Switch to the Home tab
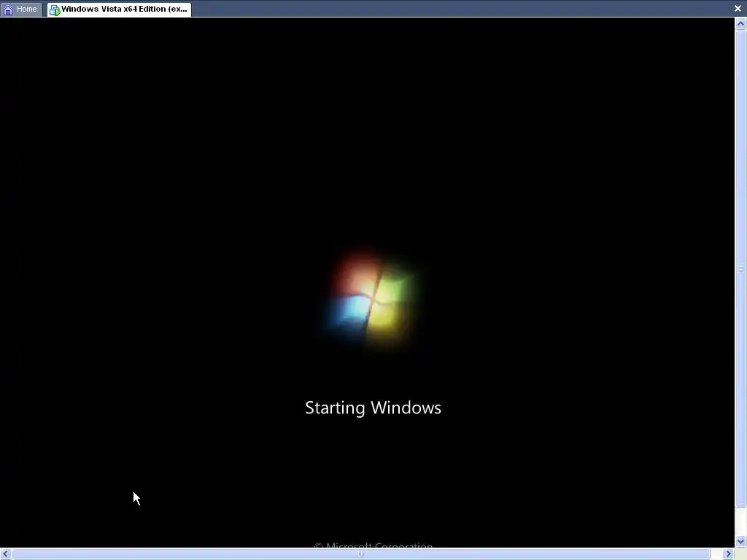Screen dimensions: 747x560 21,9
